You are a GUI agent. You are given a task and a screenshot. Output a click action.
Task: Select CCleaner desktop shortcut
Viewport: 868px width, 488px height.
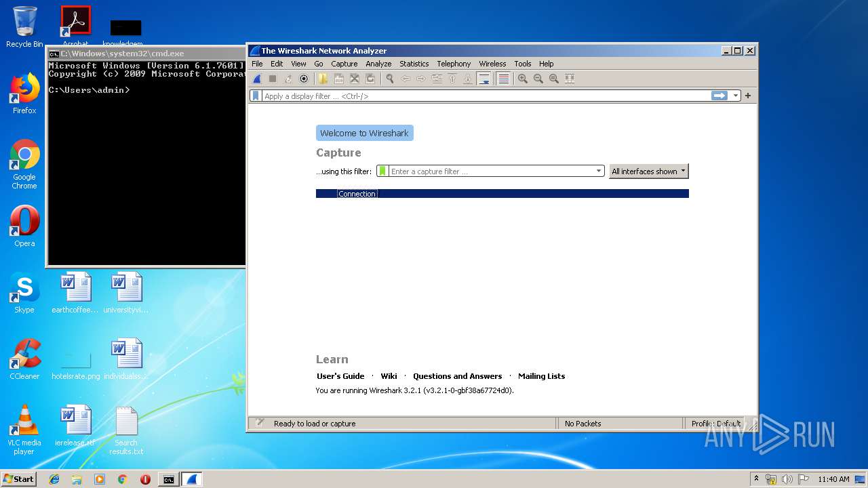24,359
